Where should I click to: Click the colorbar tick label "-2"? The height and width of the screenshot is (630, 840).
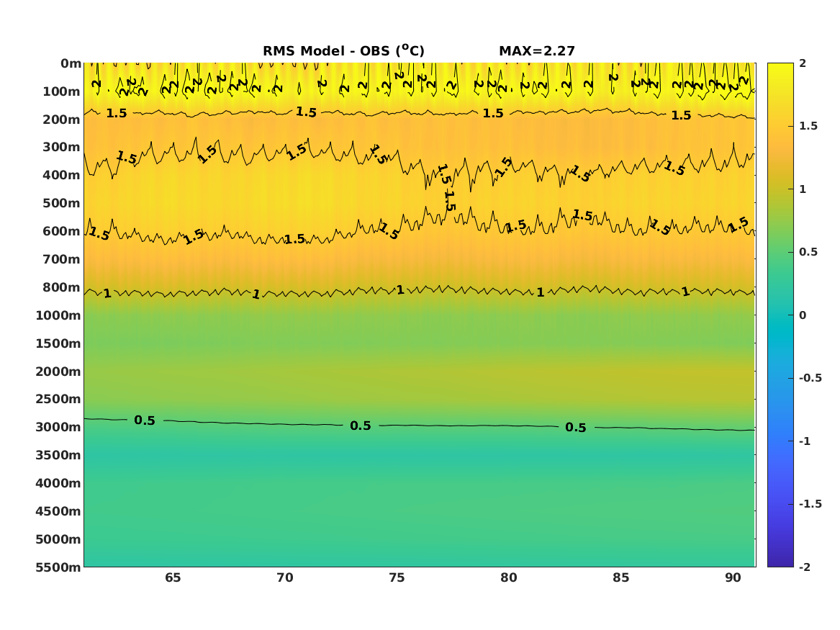pyautogui.click(x=805, y=567)
